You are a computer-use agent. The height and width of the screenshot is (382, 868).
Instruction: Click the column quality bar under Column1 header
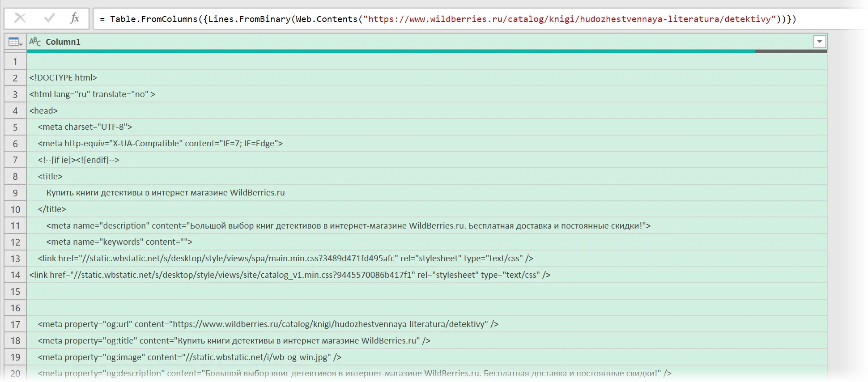[427, 52]
